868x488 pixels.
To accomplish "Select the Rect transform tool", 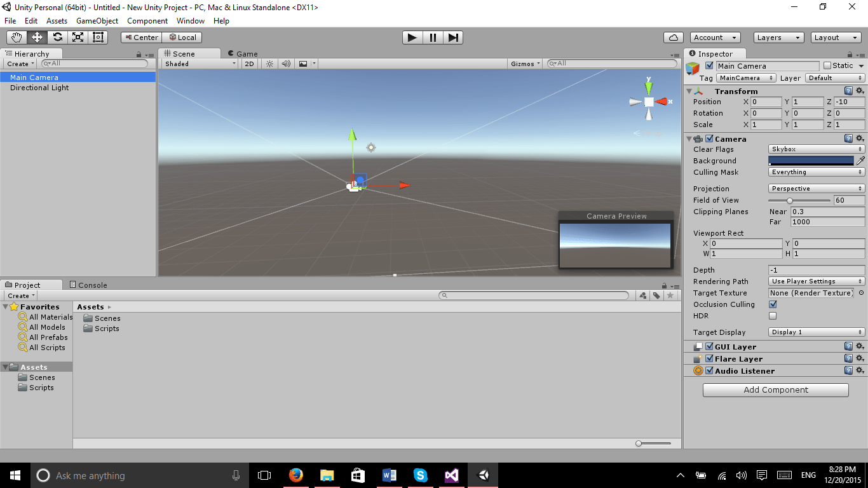I will click(97, 37).
